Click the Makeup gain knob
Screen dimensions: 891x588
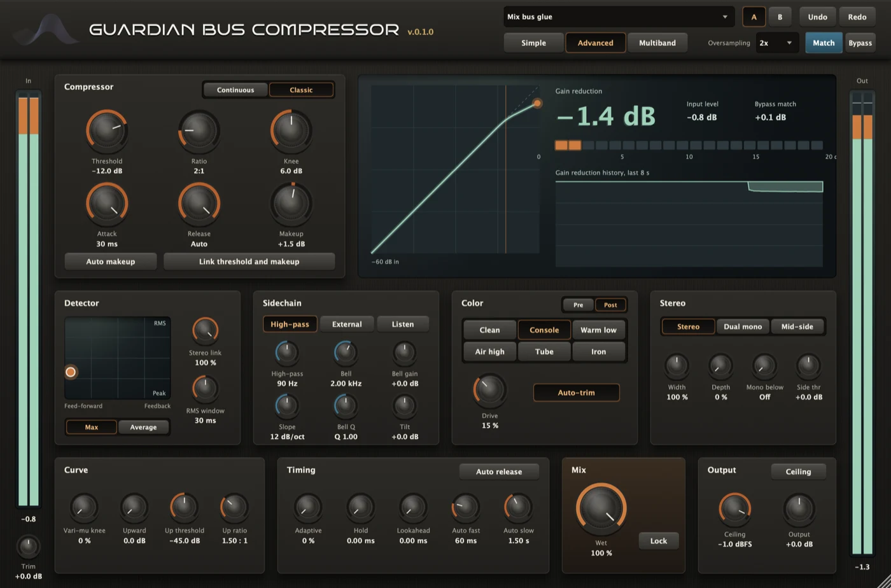[291, 203]
